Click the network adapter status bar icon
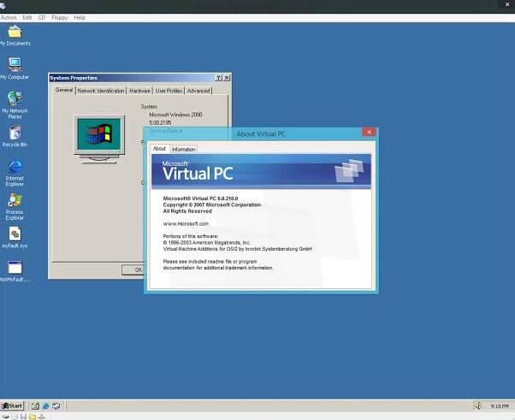Screen dimensions: 515x420 41,417
